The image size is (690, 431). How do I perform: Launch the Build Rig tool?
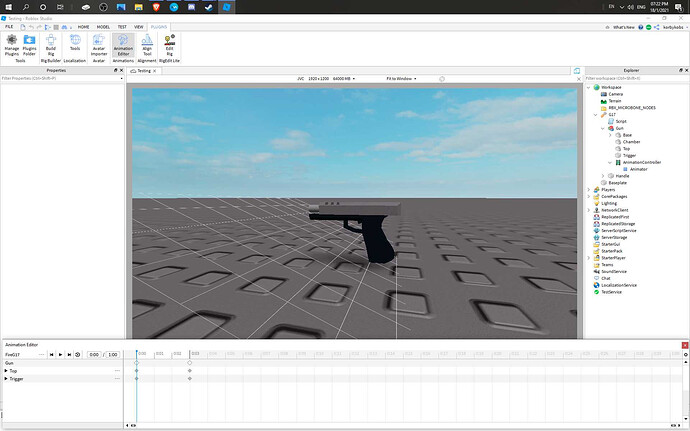pyautogui.click(x=51, y=45)
